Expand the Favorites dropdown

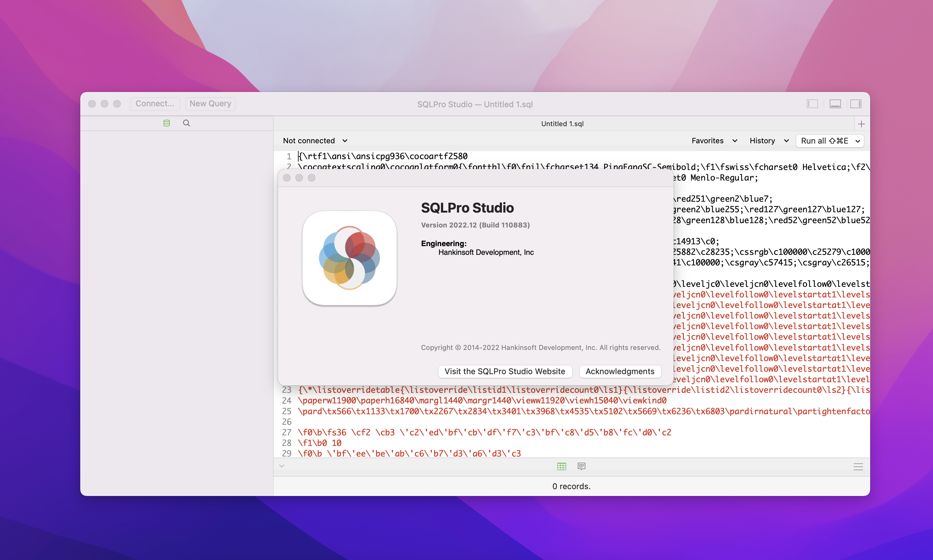[x=714, y=141]
